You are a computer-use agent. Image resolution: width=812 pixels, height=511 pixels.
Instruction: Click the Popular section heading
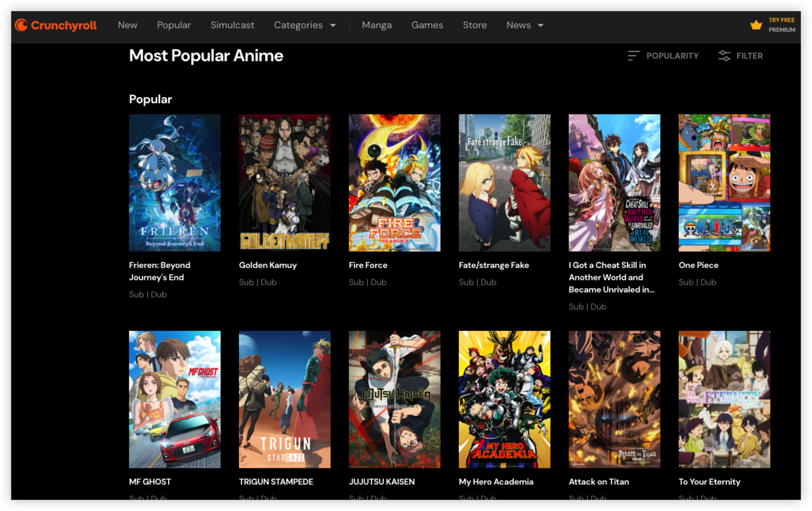pyautogui.click(x=151, y=100)
